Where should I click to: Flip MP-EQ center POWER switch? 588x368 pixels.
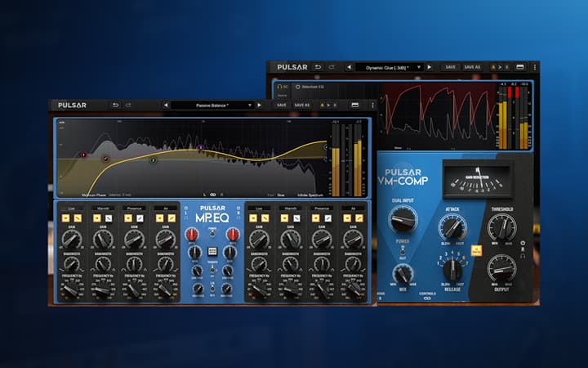coord(212,234)
